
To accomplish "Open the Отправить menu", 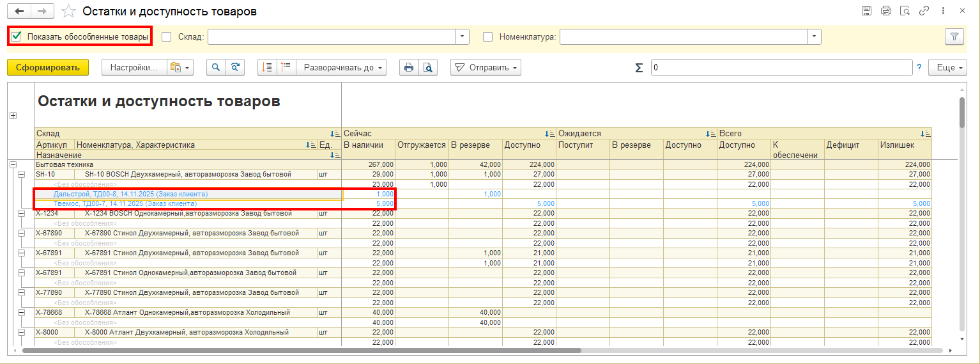I will pos(486,67).
